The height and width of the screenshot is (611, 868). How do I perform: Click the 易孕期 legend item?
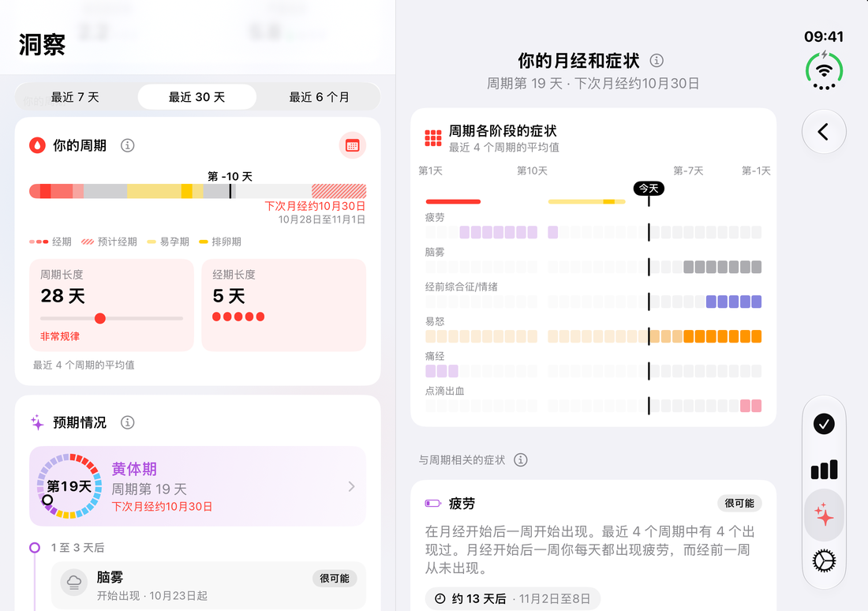pos(168,242)
